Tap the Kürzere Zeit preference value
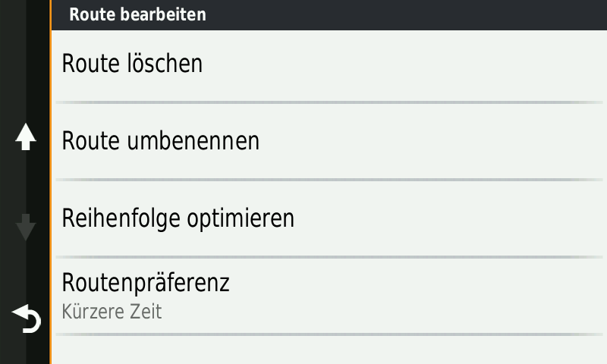607x364 pixels. pyautogui.click(x=112, y=312)
